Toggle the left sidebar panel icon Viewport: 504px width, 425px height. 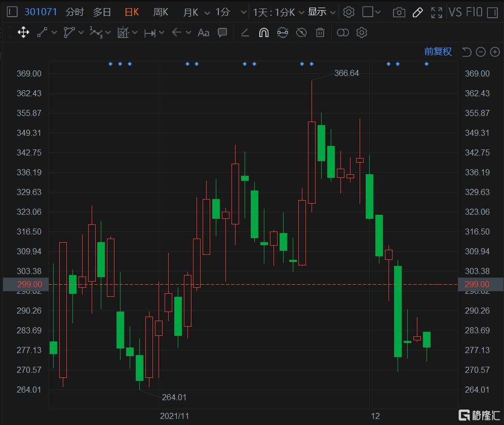[12, 12]
